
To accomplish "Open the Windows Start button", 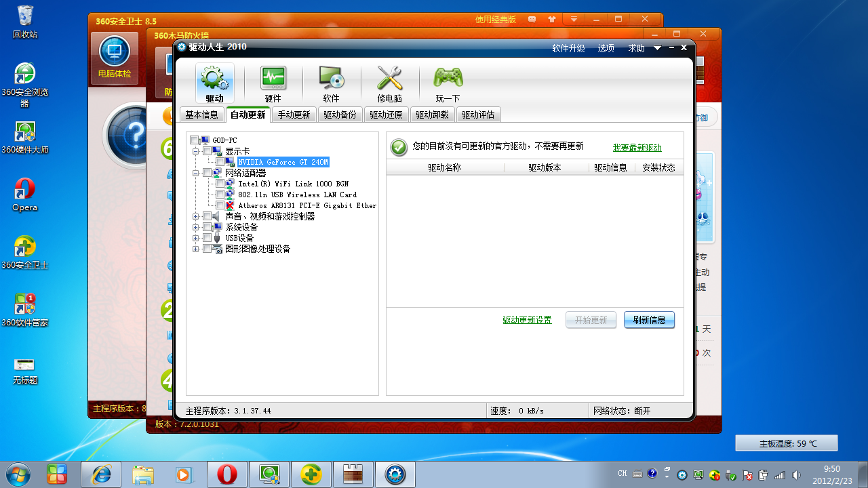I will coord(18,474).
